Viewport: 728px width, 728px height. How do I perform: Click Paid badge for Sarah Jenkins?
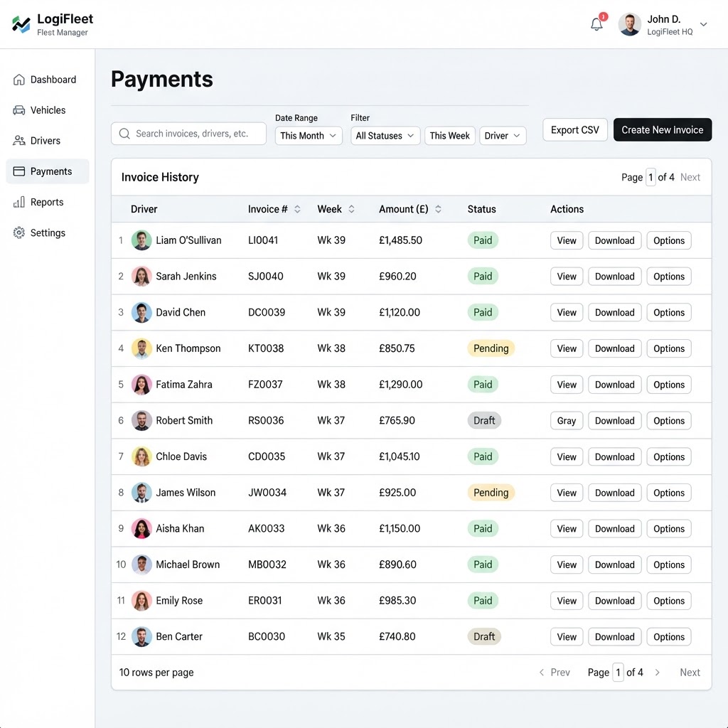[483, 277]
